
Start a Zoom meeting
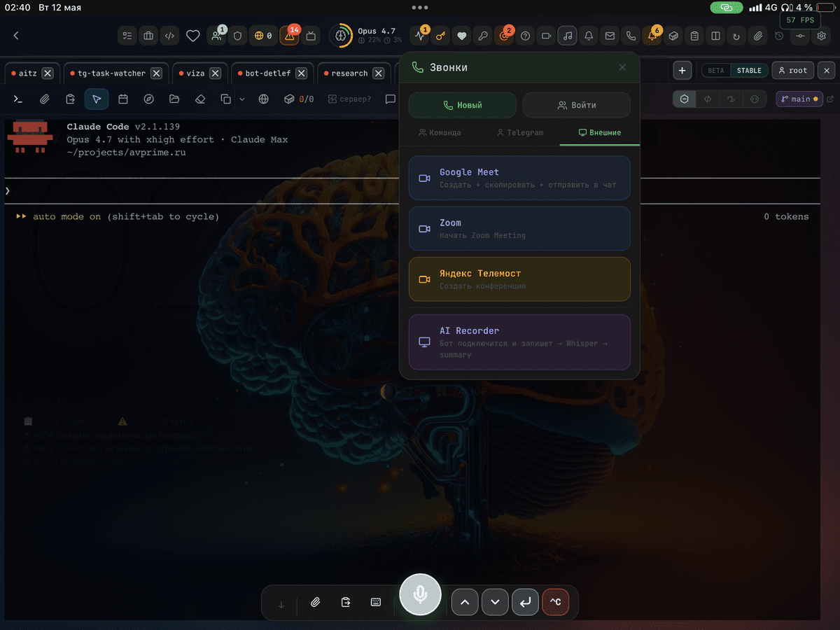coord(519,228)
